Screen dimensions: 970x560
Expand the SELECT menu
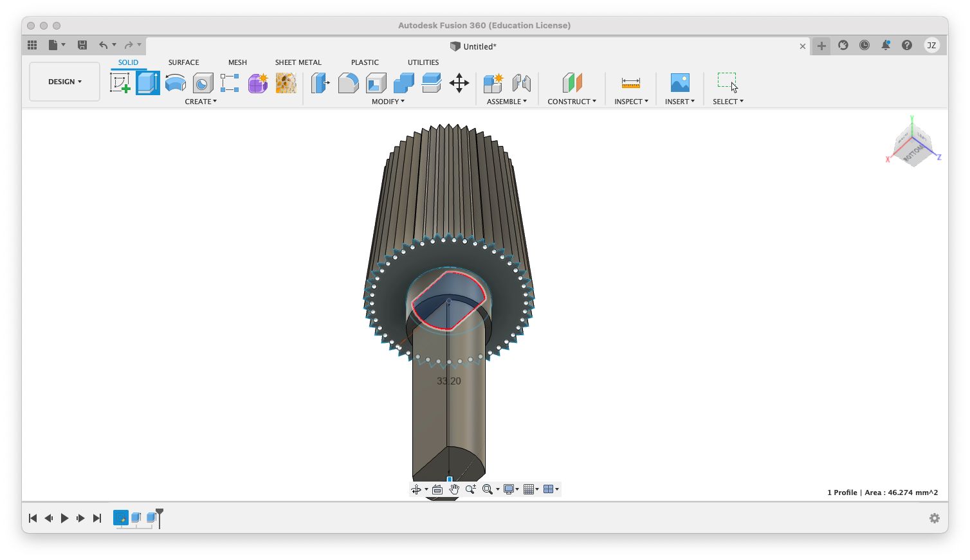pyautogui.click(x=728, y=102)
